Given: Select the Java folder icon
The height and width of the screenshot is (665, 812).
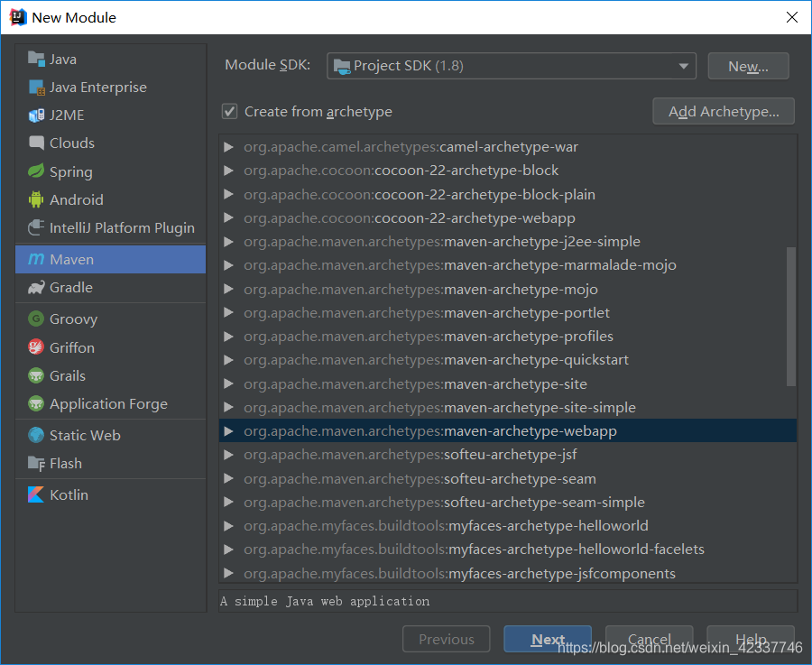Looking at the screenshot, I should click(36, 59).
